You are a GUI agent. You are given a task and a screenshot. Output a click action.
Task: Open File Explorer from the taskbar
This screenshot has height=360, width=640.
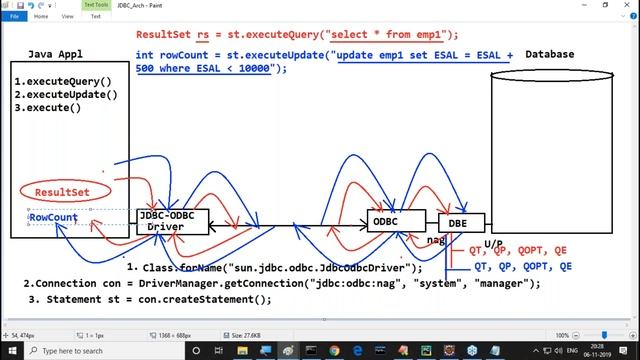tap(242, 351)
